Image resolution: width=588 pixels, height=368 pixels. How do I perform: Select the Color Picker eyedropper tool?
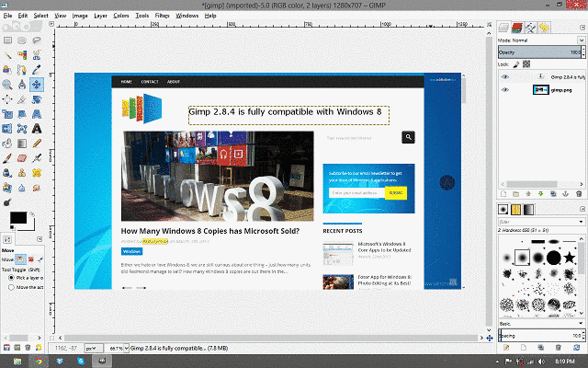(37, 70)
